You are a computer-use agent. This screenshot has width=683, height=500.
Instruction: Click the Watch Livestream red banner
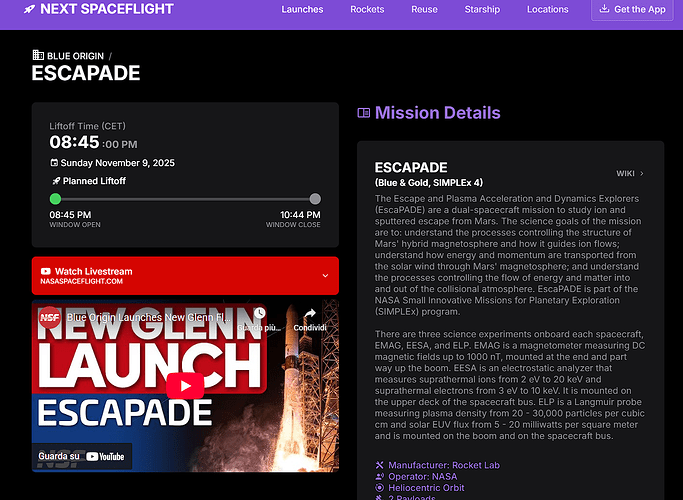pos(185,276)
